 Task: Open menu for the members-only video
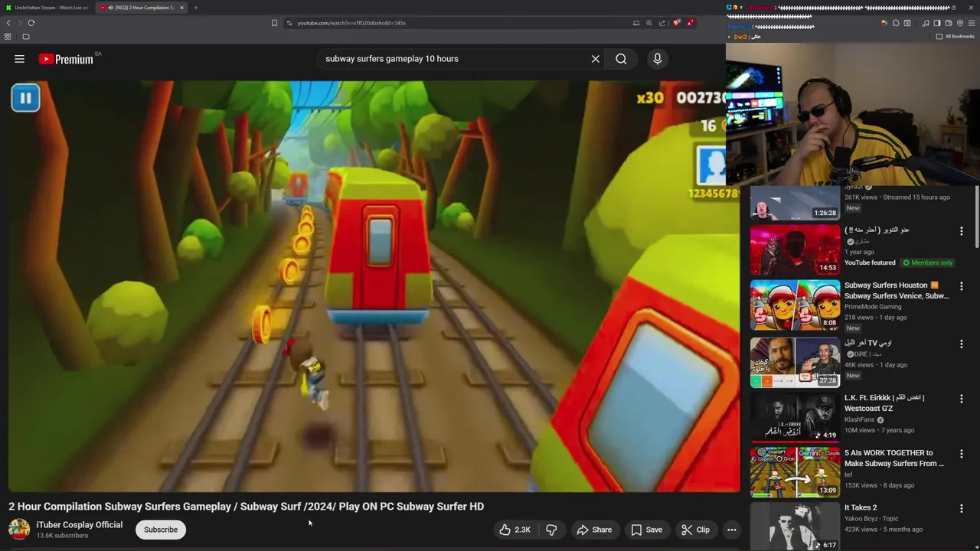click(962, 230)
